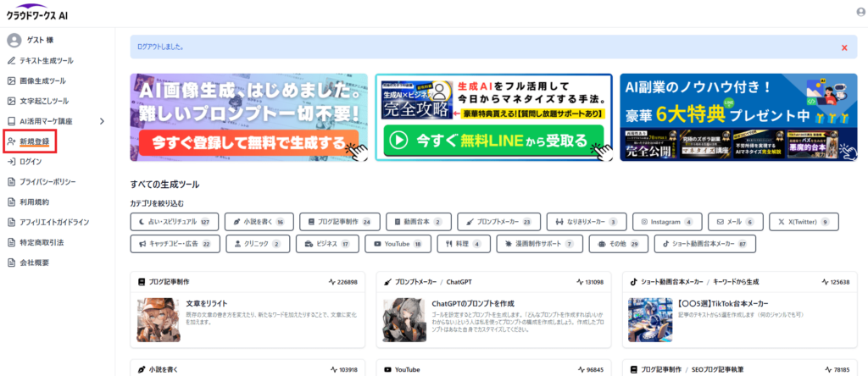This screenshot has height=376, width=868.
Task: Click the CrowdWorks AI logo
Action: tap(37, 12)
